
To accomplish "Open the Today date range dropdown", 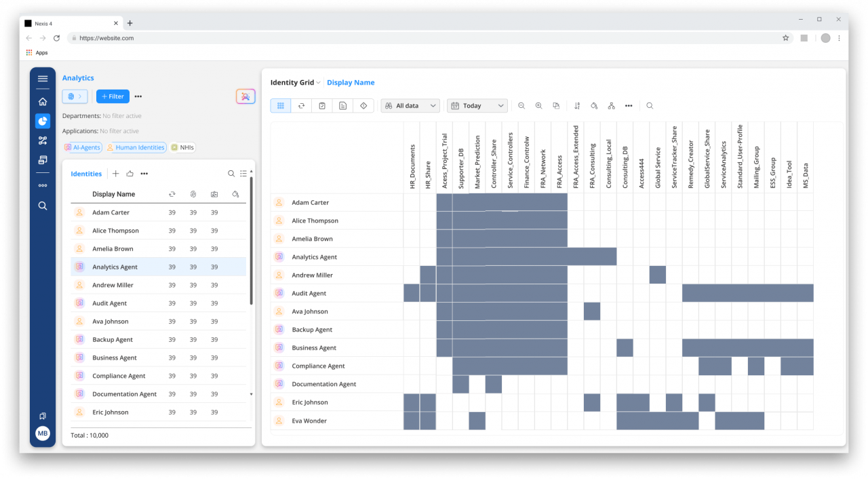I will point(477,105).
